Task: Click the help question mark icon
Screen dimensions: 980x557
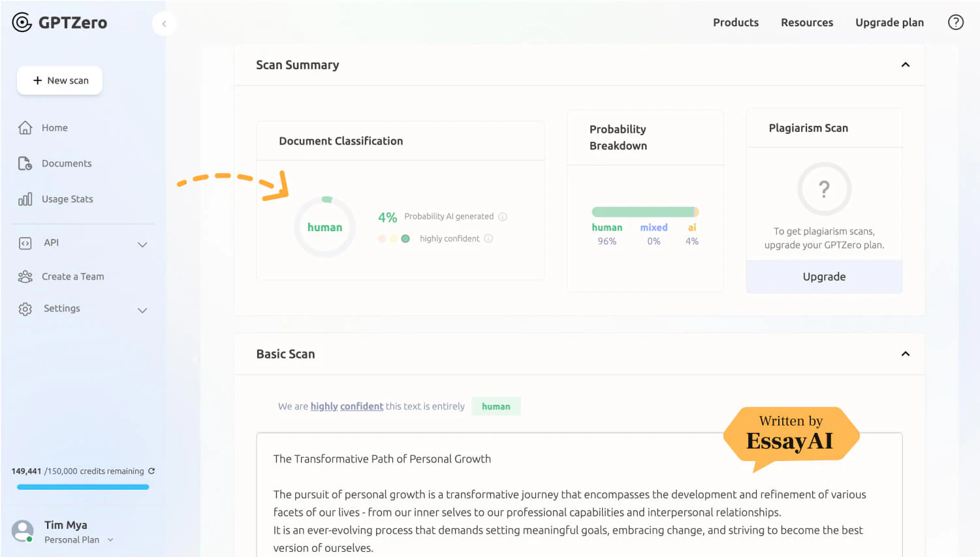Action: click(x=955, y=22)
